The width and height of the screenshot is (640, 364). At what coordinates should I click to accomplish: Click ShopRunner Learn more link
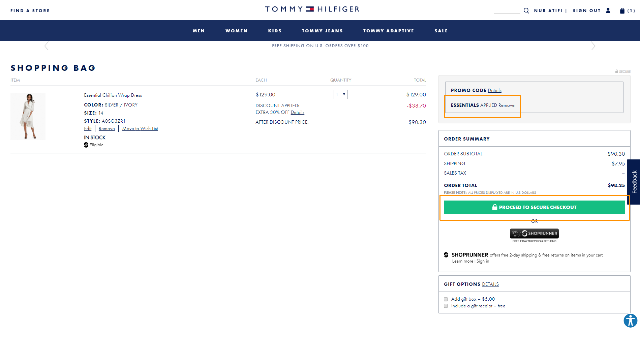[463, 261]
